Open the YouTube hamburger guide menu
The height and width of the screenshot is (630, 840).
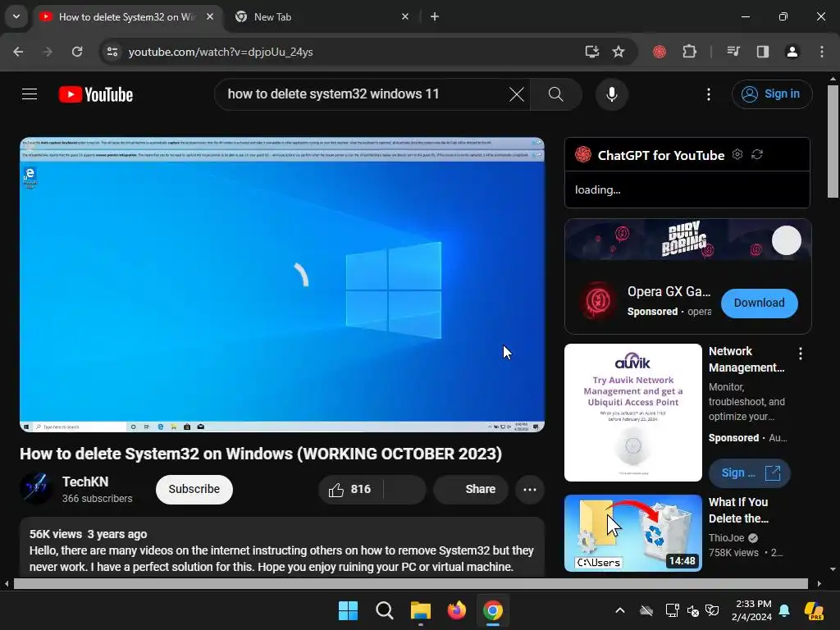[x=30, y=94]
